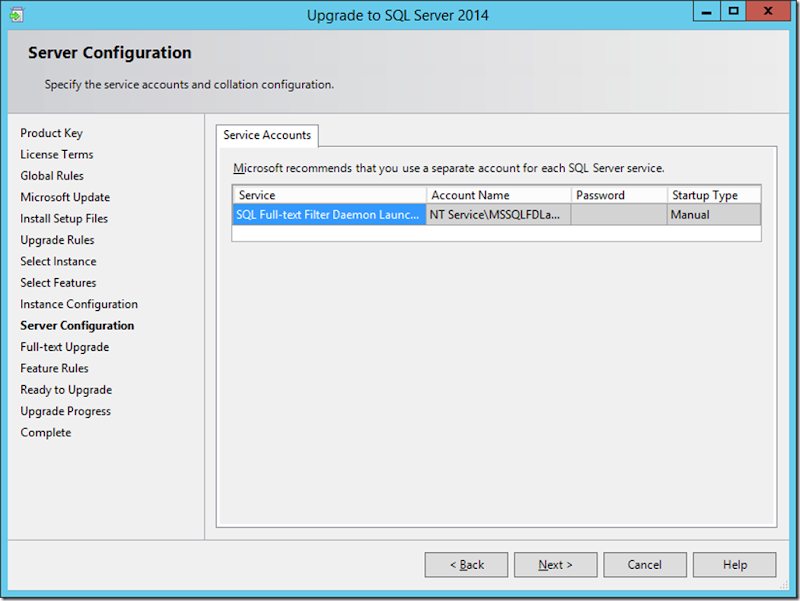Open Help for Server Configuration
This screenshot has width=800, height=601.
[735, 565]
